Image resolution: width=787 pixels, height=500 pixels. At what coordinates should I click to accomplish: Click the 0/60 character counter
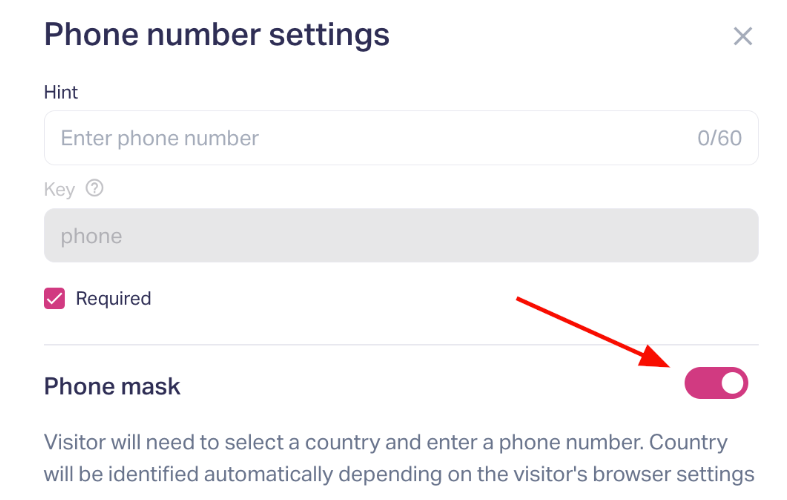719,138
